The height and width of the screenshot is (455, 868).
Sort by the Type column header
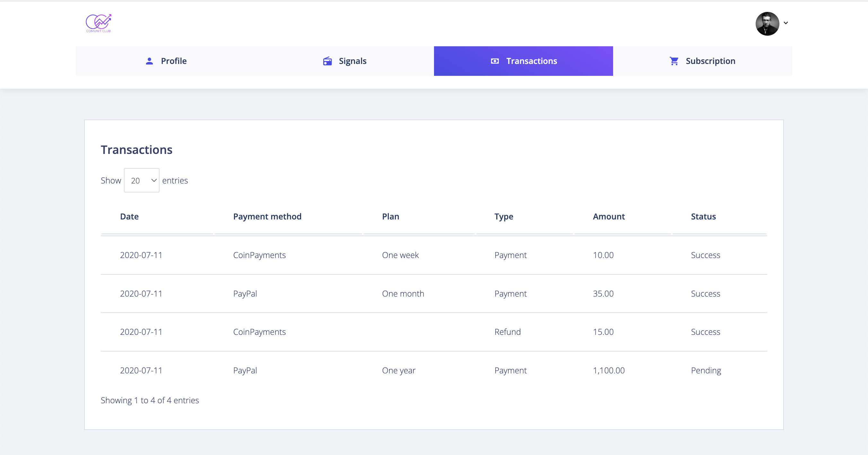[x=504, y=217]
